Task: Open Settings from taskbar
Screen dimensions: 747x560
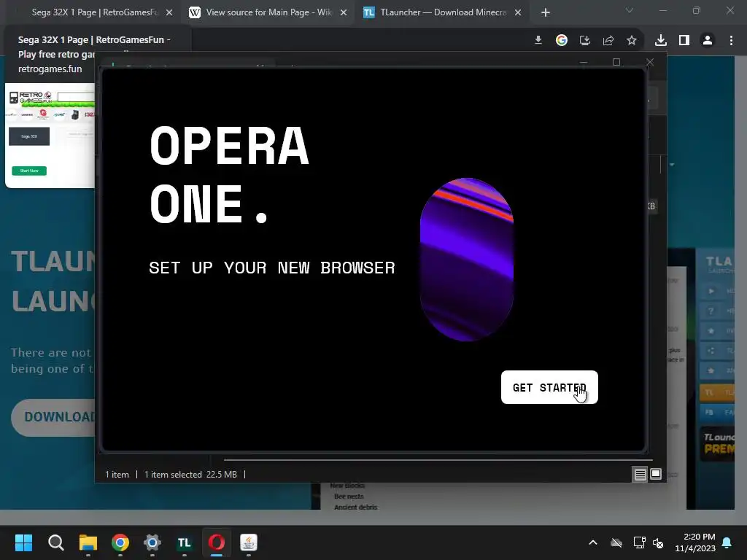Action: [152, 542]
